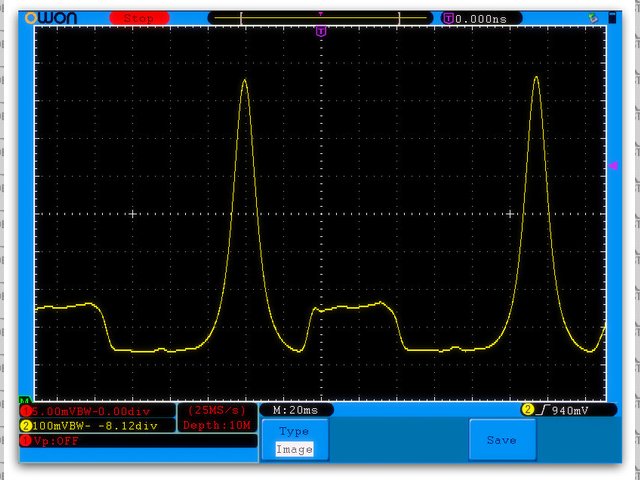
Task: Click the yellow channel 2 indicator icon
Action: point(25,425)
